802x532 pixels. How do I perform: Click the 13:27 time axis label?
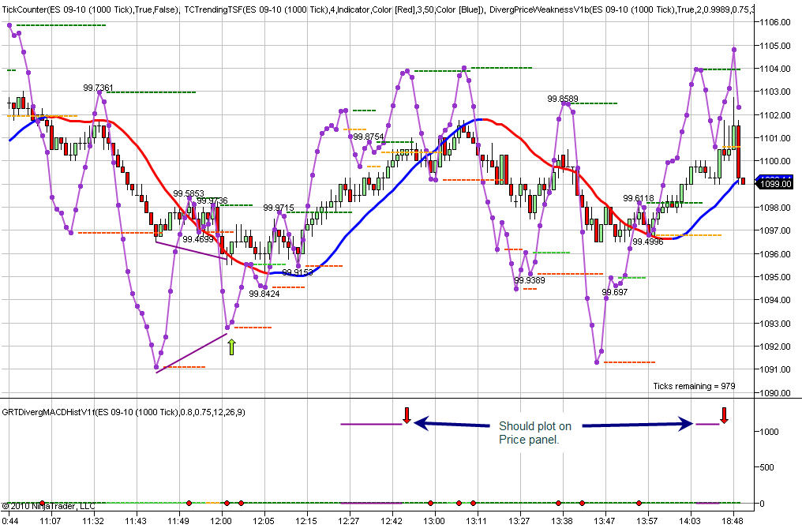(x=519, y=521)
